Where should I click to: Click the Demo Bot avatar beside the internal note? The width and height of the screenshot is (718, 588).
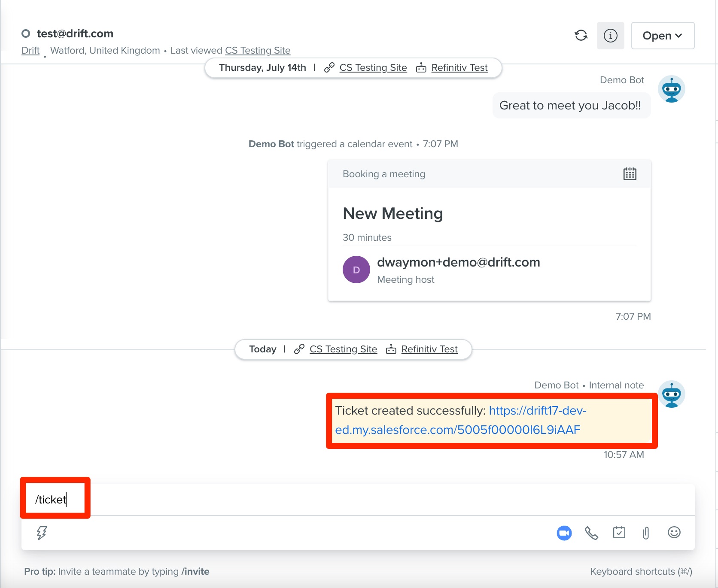671,394
